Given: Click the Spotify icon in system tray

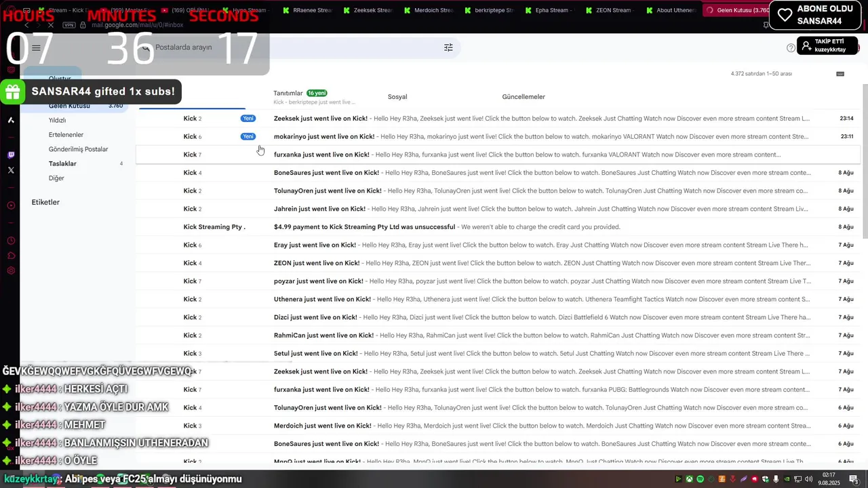Looking at the screenshot, I should coord(701,479).
